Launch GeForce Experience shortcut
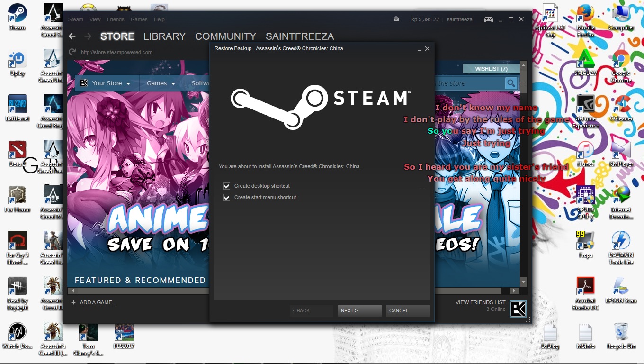Screen dimensions: 644x364 click(x=586, y=111)
